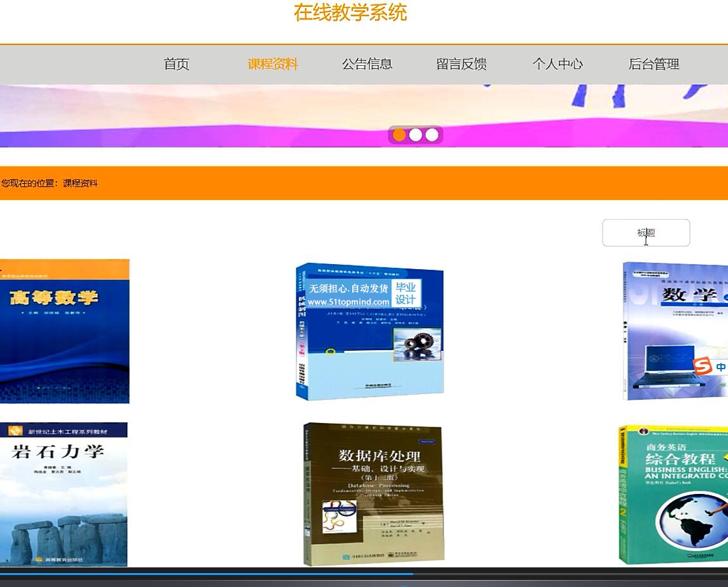Open the 数据库处理 book cover

373,494
